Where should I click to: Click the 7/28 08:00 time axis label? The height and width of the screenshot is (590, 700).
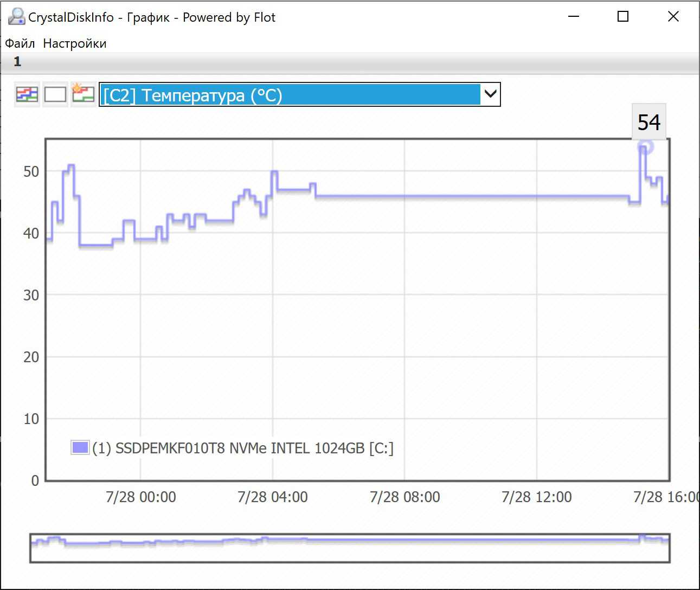pos(404,497)
